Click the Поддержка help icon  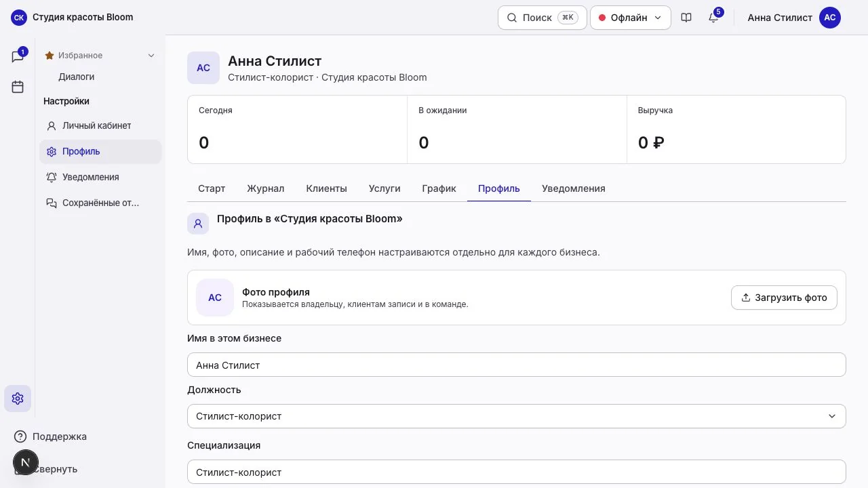20,436
